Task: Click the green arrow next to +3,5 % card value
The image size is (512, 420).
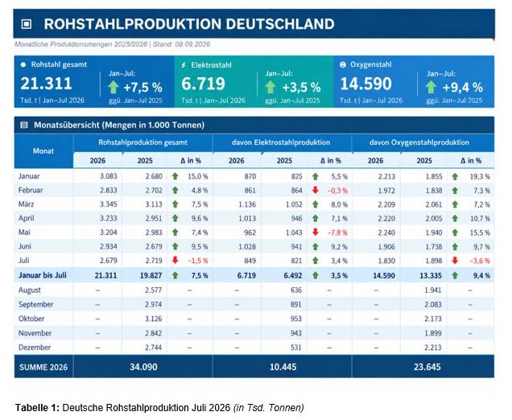Action: (x=270, y=88)
